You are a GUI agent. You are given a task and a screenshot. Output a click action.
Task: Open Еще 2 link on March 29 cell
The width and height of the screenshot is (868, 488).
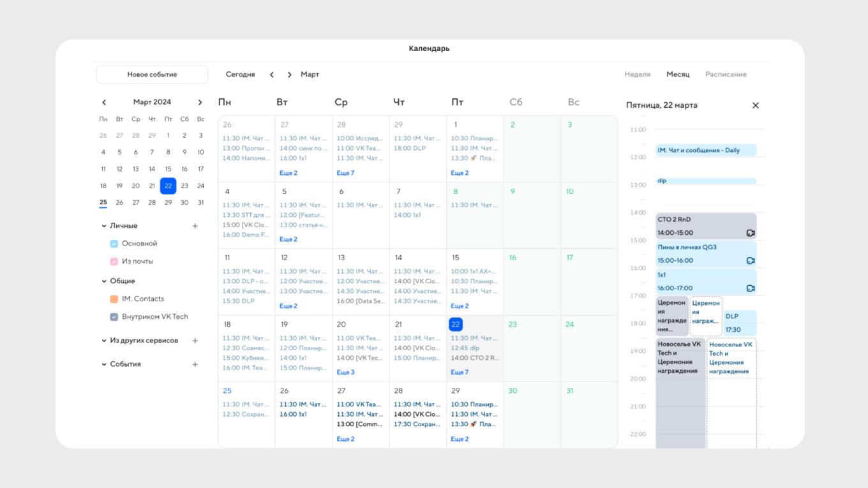[x=460, y=439]
